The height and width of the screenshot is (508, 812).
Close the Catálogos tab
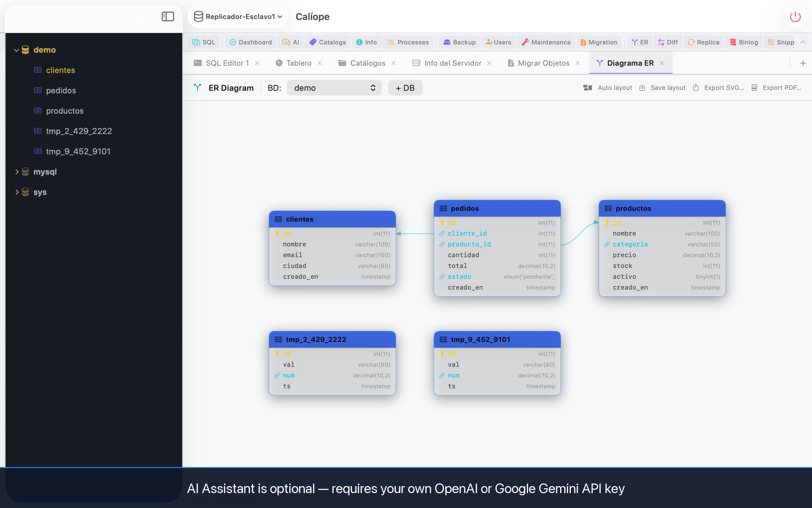pyautogui.click(x=394, y=63)
